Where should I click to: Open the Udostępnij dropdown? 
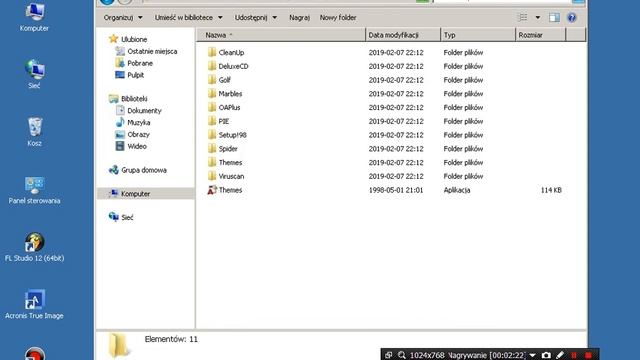coord(256,18)
